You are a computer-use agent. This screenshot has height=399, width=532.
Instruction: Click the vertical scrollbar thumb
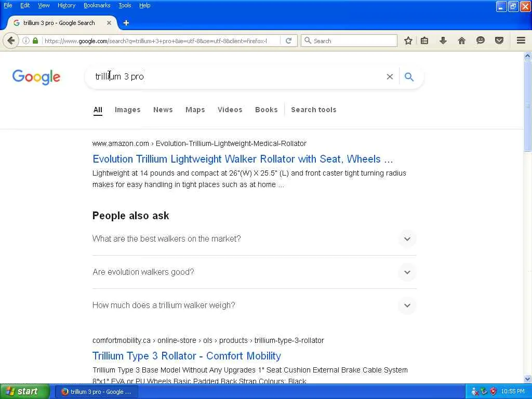(528, 106)
